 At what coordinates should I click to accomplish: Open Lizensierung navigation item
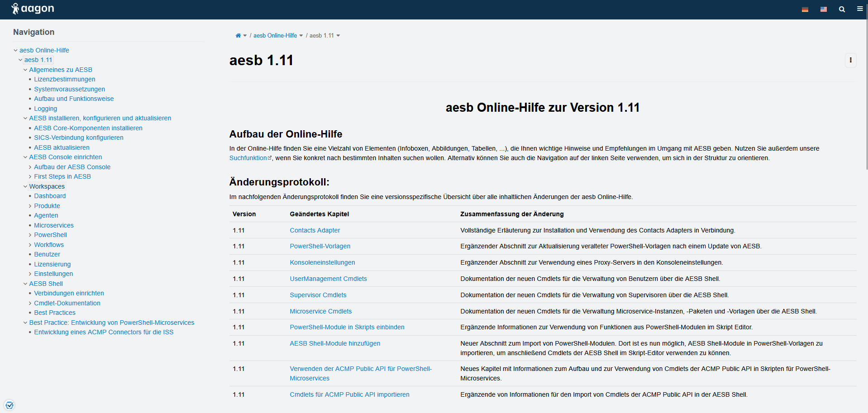coord(52,264)
